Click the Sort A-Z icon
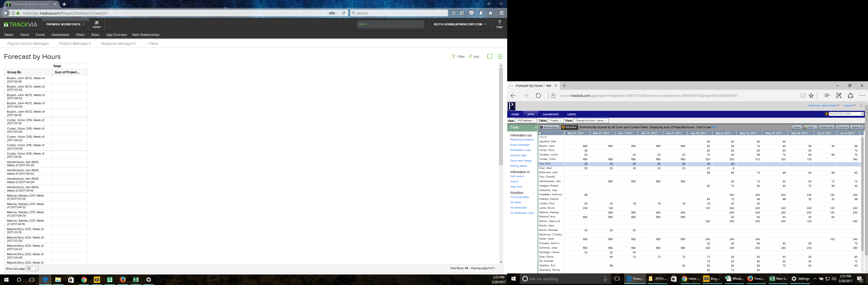Viewport: 868px width, 285px height. [470, 57]
